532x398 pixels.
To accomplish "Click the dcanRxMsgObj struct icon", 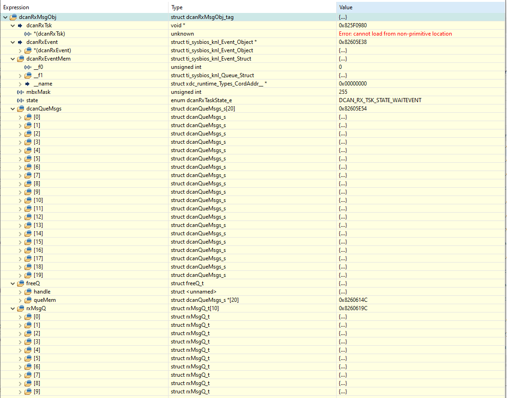I will (x=13, y=17).
